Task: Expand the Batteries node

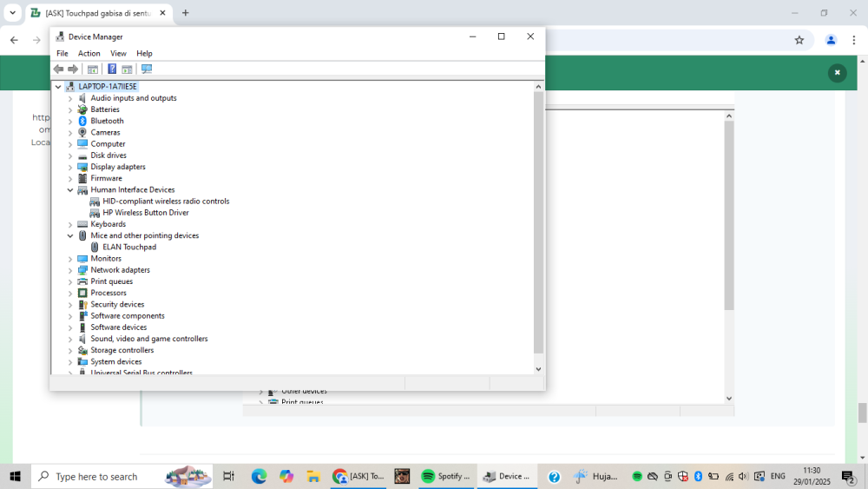Action: 70,109
